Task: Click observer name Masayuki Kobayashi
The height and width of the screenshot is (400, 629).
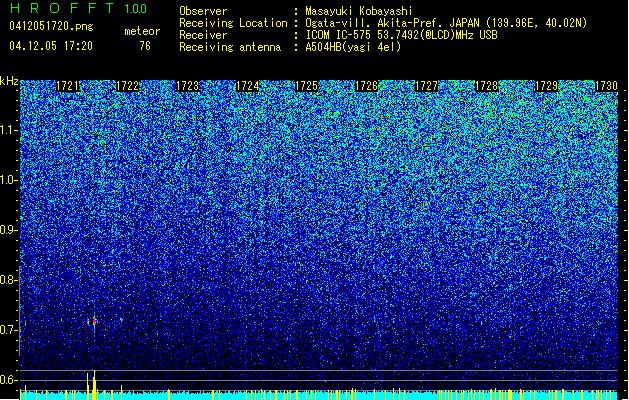Action: point(359,11)
